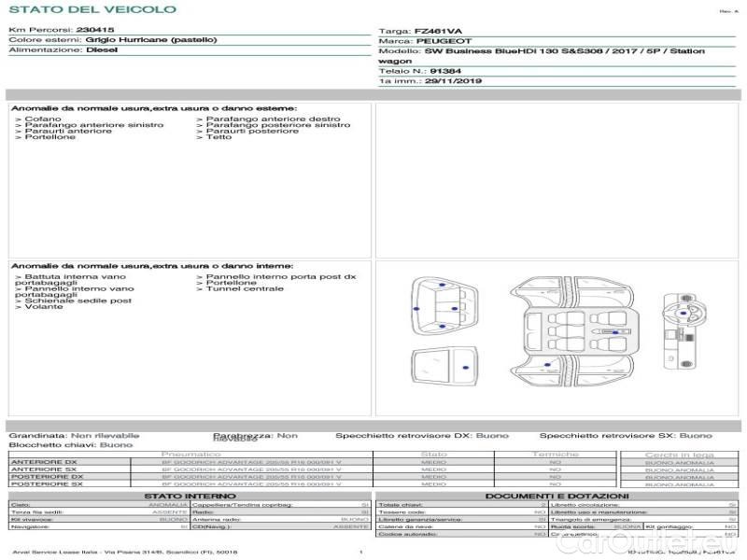This screenshot has height=560, width=747.
Task: Click the external anomalies section heading
Action: 154,108
